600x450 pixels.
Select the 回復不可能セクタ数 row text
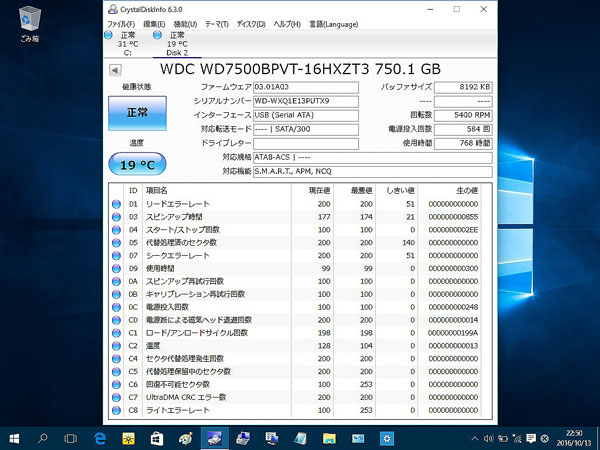(x=178, y=385)
